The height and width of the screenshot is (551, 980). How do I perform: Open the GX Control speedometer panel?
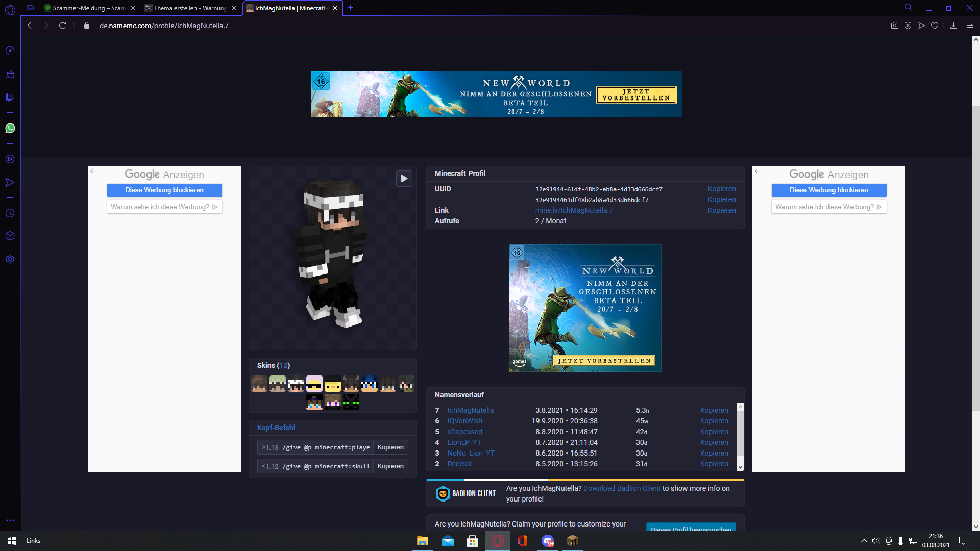coord(10,51)
